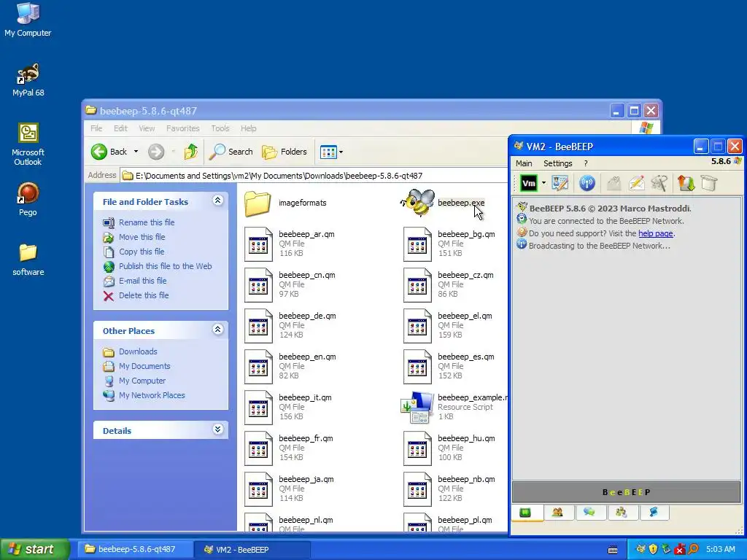
Task: Click Publish this file to the Web
Action: click(x=166, y=266)
